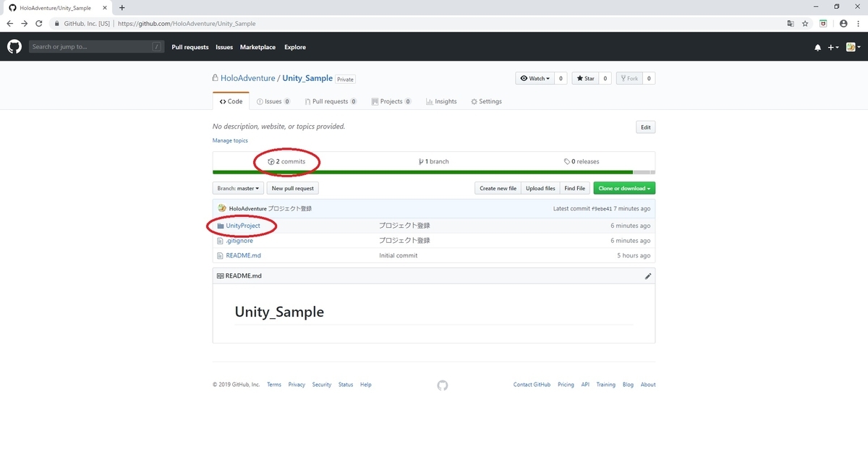Open the HoloAdventure owner link

pyautogui.click(x=247, y=78)
